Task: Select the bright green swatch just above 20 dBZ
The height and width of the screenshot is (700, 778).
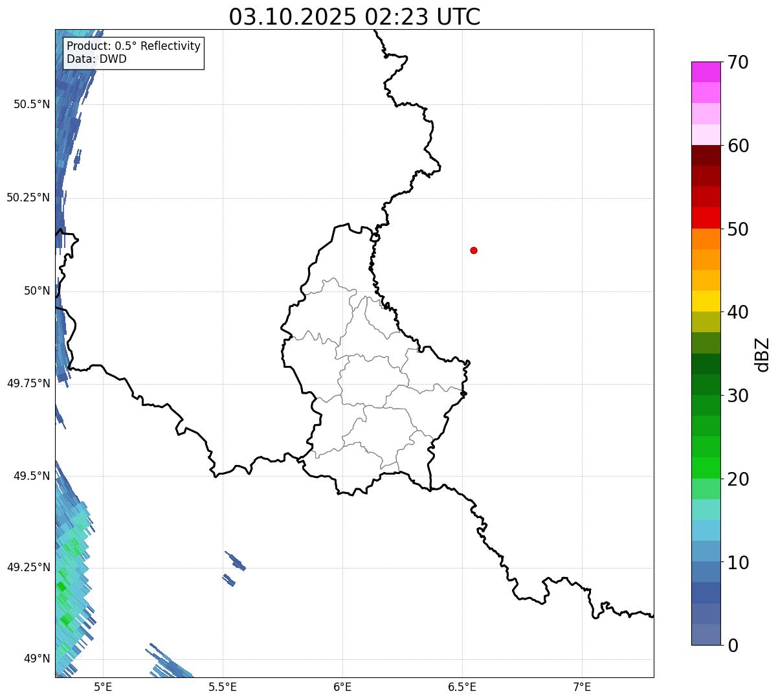Action: point(706,468)
